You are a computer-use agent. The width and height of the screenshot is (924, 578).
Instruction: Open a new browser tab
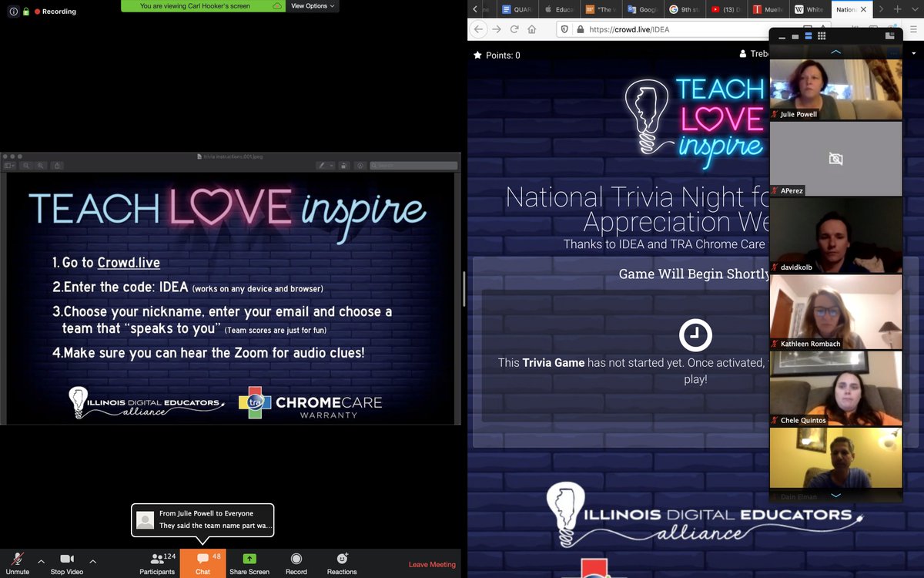pyautogui.click(x=897, y=9)
